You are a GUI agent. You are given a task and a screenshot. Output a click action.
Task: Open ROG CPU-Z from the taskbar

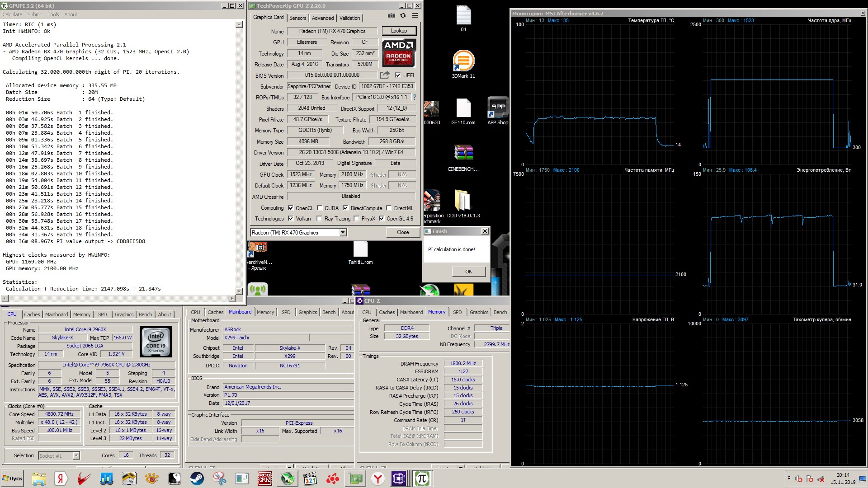point(264,479)
